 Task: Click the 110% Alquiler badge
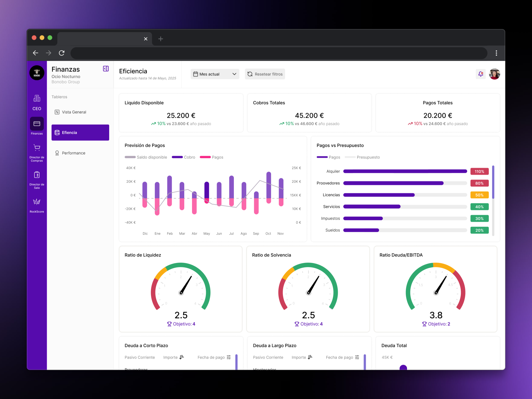[479, 172]
